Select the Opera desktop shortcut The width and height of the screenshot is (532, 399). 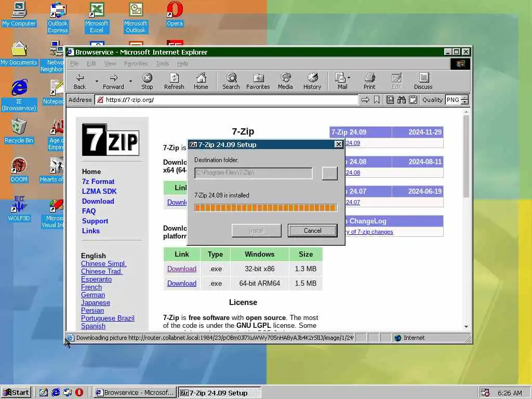tap(175, 14)
